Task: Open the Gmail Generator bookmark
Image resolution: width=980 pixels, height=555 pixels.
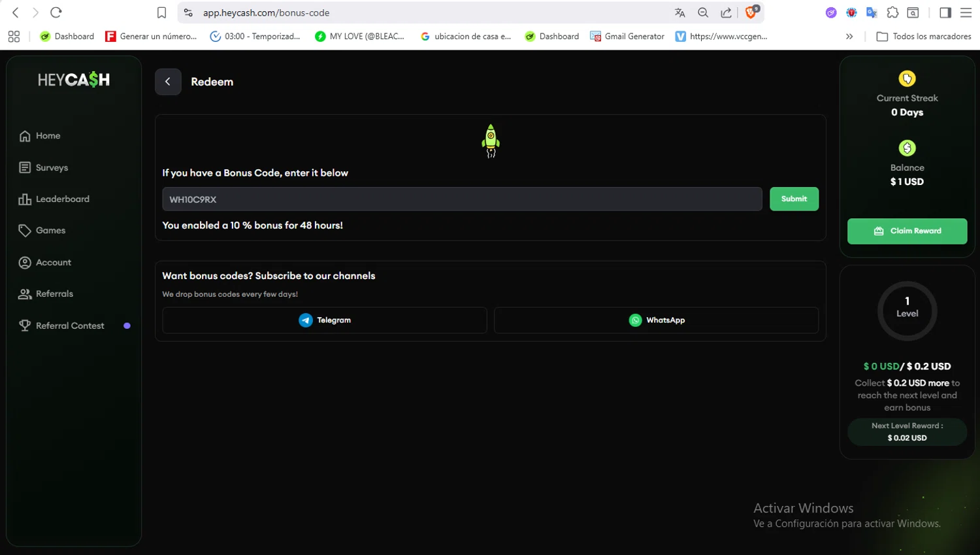Action: pos(627,37)
